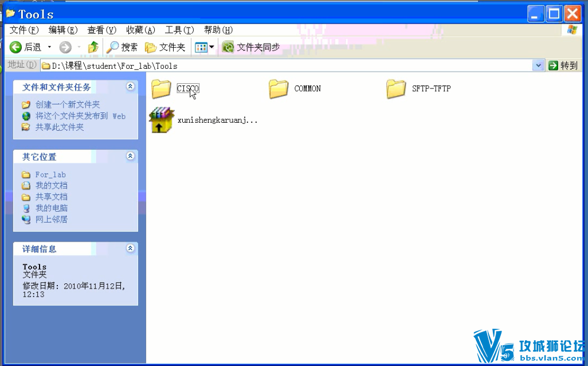Open the File (文件) menu
The image size is (588, 366).
(x=23, y=30)
